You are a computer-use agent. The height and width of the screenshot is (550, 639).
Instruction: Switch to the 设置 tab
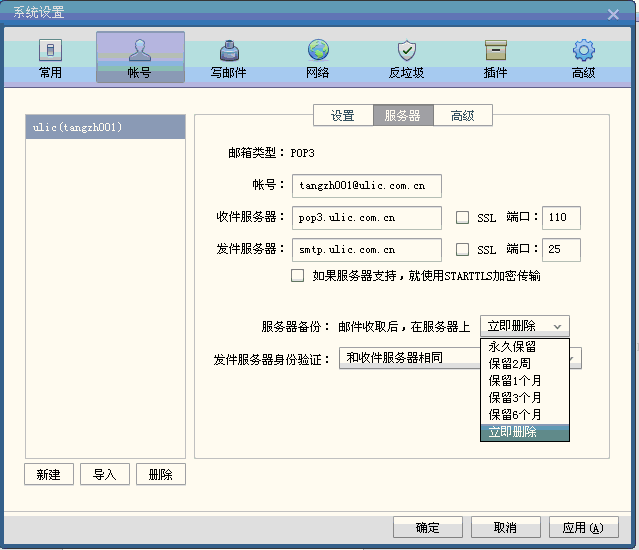click(x=342, y=116)
